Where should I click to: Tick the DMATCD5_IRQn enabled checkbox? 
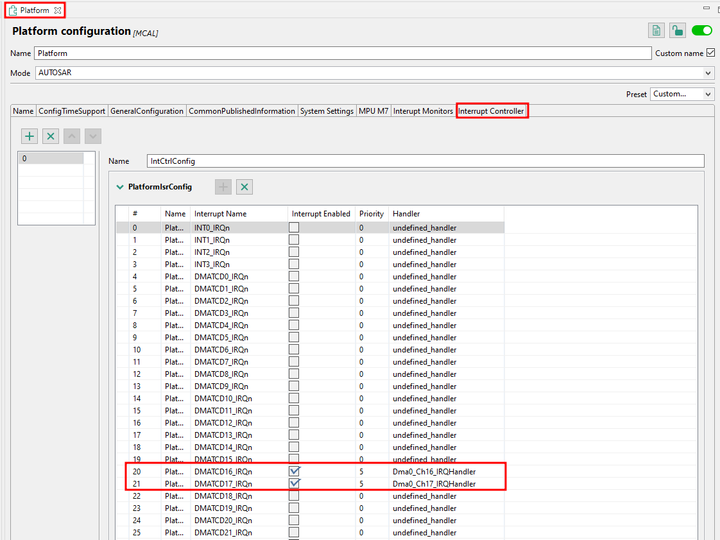tap(294, 337)
